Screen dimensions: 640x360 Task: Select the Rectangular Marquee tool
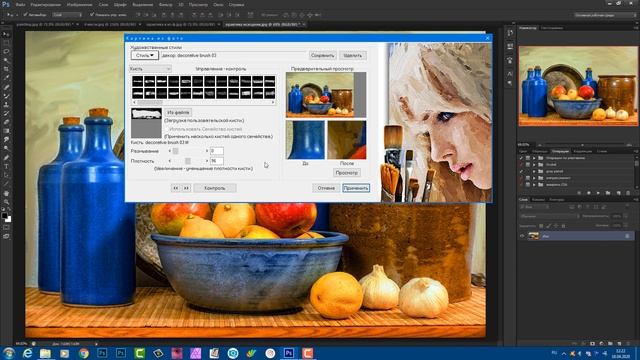6,43
